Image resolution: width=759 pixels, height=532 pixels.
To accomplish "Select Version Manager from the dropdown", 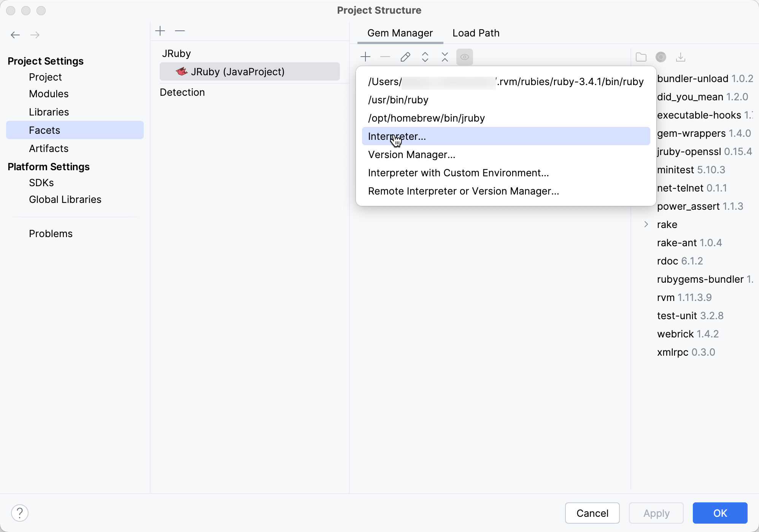I will 411,155.
